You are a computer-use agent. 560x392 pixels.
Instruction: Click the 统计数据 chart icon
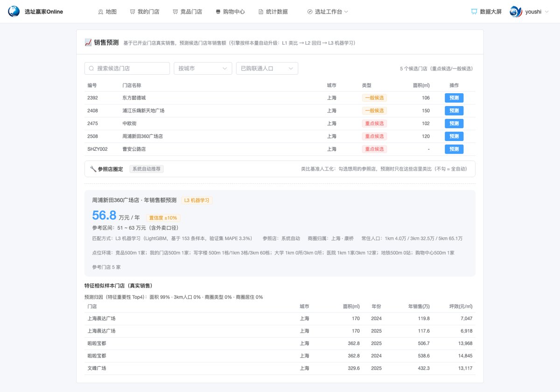[x=261, y=12]
